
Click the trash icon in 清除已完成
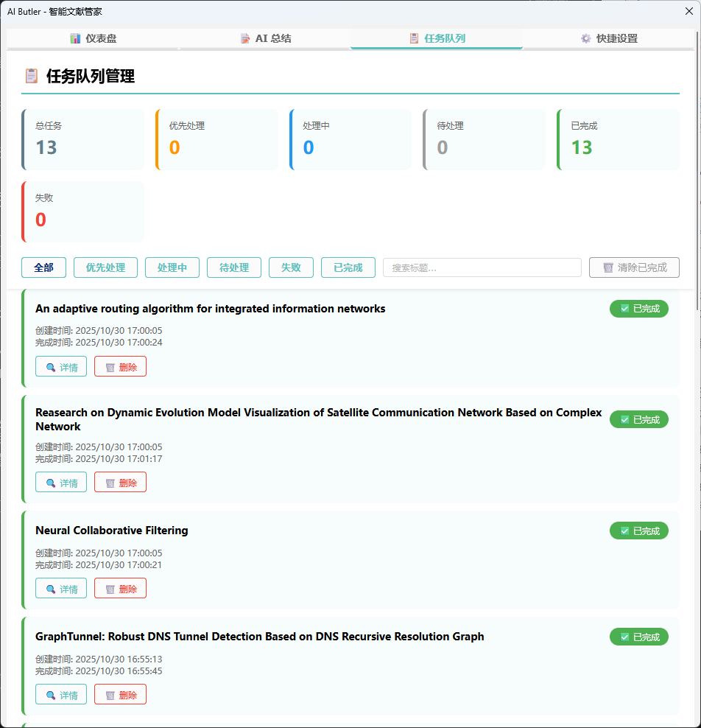point(608,267)
